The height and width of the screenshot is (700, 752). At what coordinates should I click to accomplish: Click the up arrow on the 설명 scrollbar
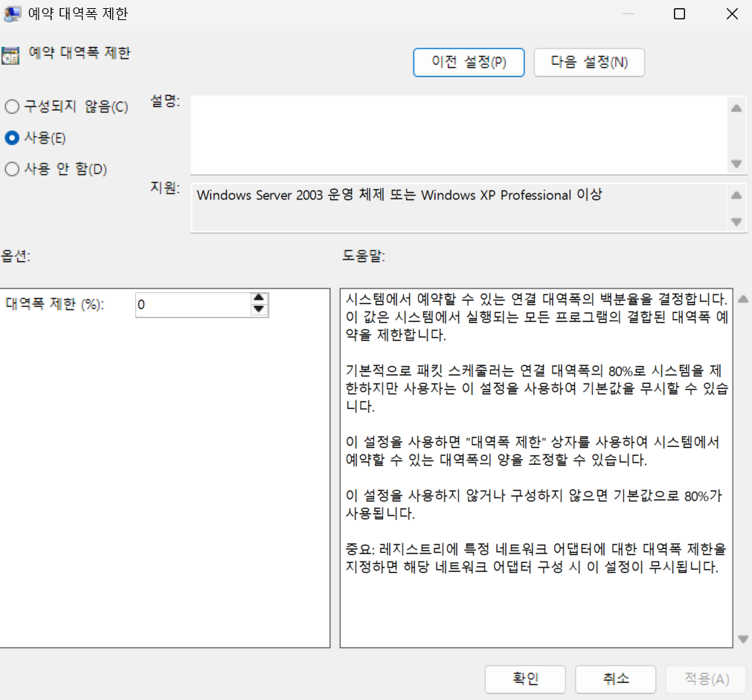tap(736, 106)
